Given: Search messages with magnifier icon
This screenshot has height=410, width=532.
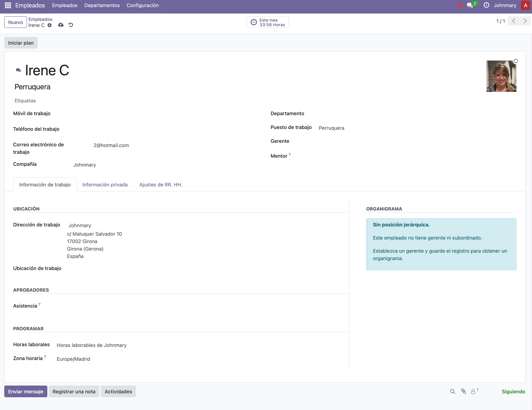Looking at the screenshot, I should click(453, 392).
